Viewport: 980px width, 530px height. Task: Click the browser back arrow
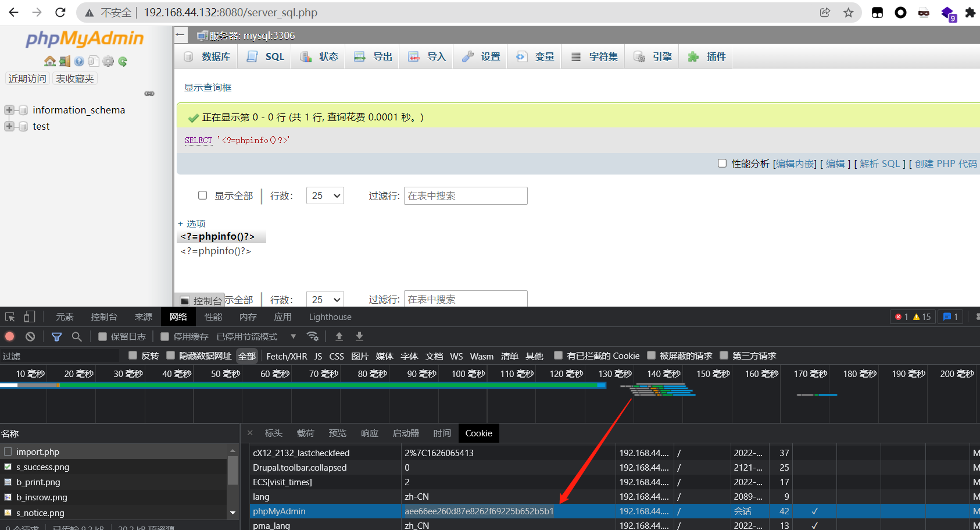point(13,12)
